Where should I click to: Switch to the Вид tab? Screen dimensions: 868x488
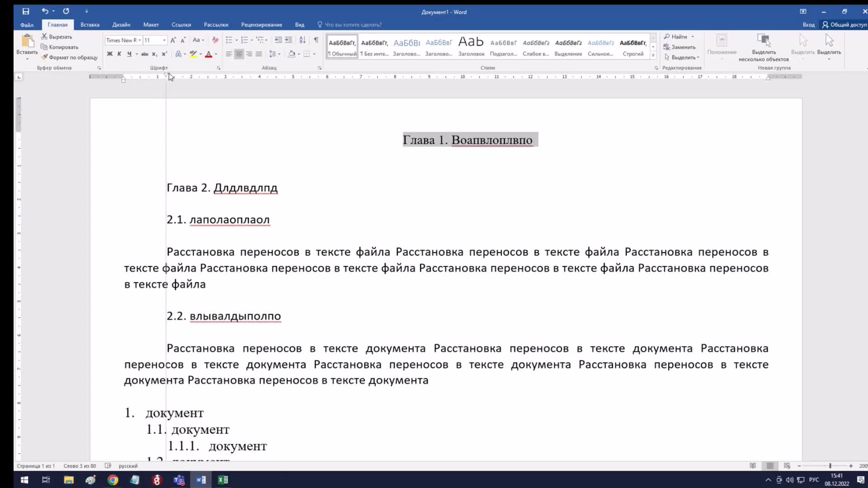[300, 25]
